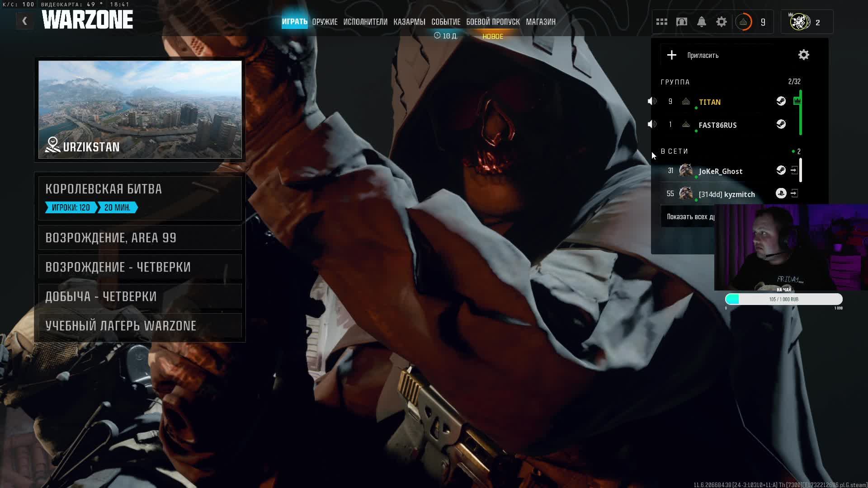Open the Боевой пропуск tab
Viewport: 868px width, 488px height.
point(493,22)
